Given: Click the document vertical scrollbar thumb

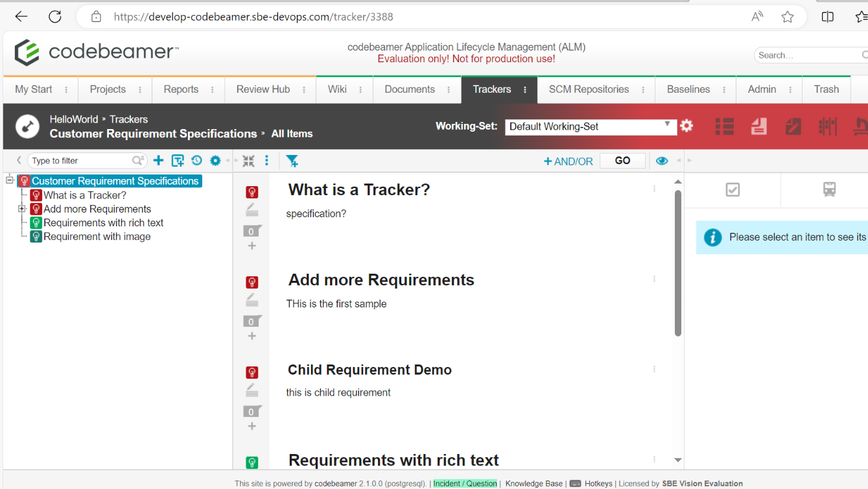Looking at the screenshot, I should pos(678,263).
